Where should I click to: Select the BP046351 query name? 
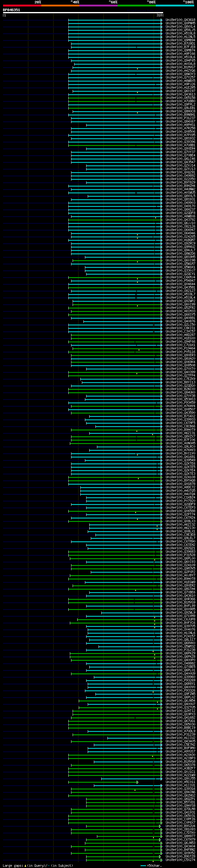[11, 10]
